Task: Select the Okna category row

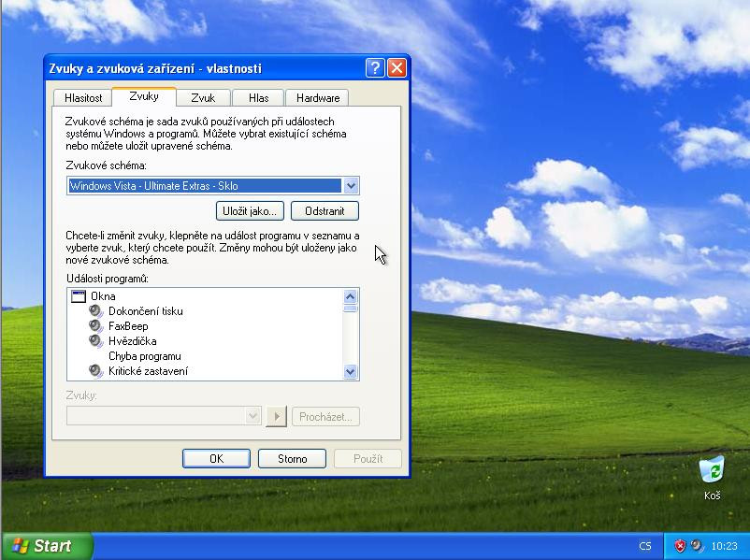Action: [103, 296]
